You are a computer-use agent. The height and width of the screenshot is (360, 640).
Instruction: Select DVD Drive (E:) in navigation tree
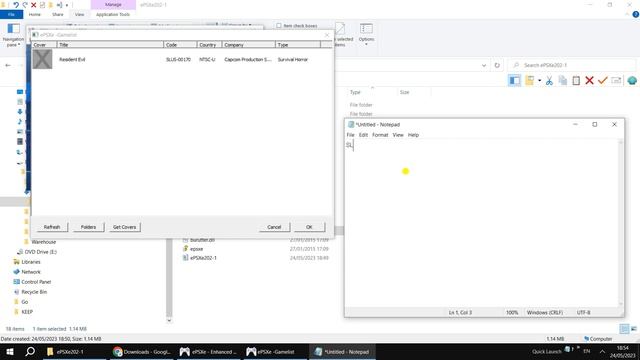pyautogui.click(x=40, y=252)
